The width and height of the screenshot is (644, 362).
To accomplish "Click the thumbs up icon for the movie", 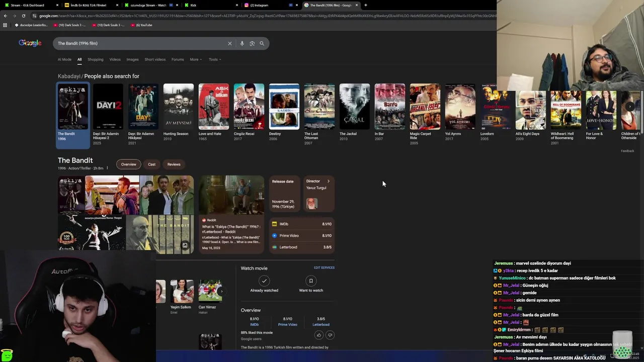I will (x=319, y=335).
